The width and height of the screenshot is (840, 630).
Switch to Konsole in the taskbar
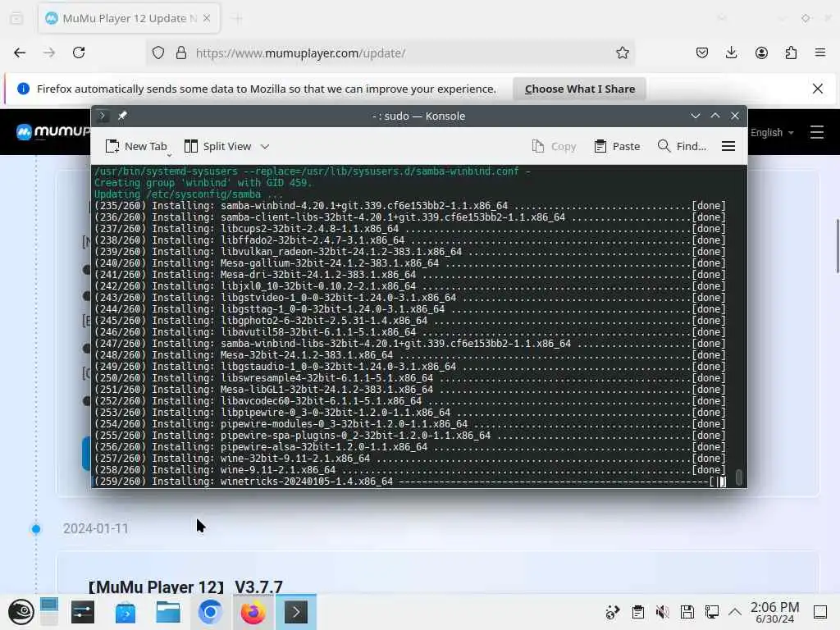[x=295, y=612]
